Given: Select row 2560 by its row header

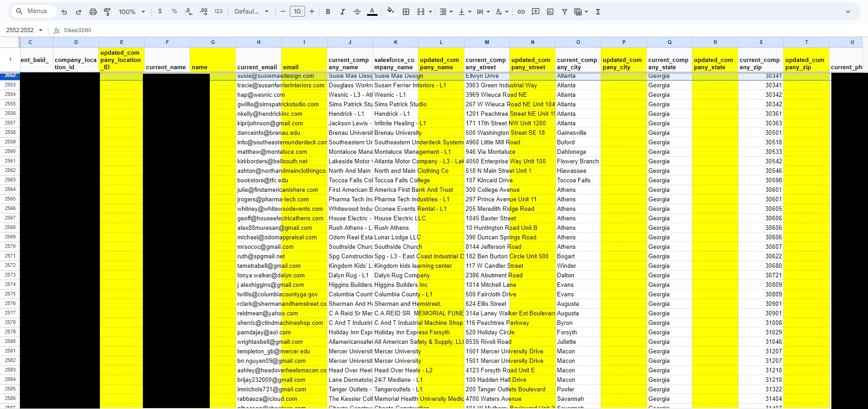Looking at the screenshot, I should click(10, 152).
